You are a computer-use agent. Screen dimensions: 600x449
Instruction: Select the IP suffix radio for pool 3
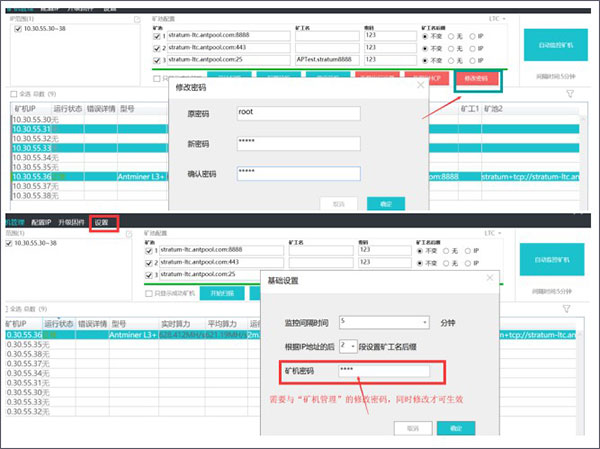[x=473, y=60]
